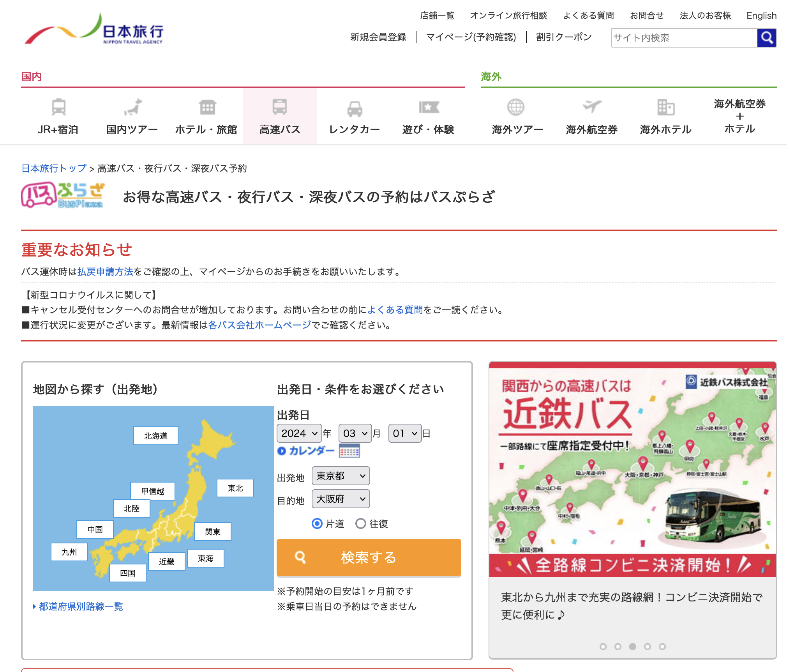Click the 北海道 region on the map
The width and height of the screenshot is (787, 672).
[x=155, y=436]
